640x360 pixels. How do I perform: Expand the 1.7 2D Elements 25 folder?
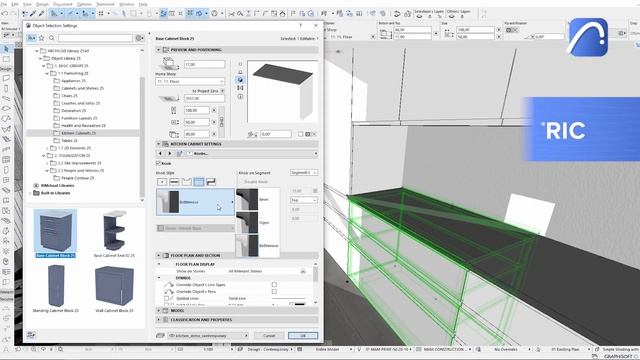[47, 148]
